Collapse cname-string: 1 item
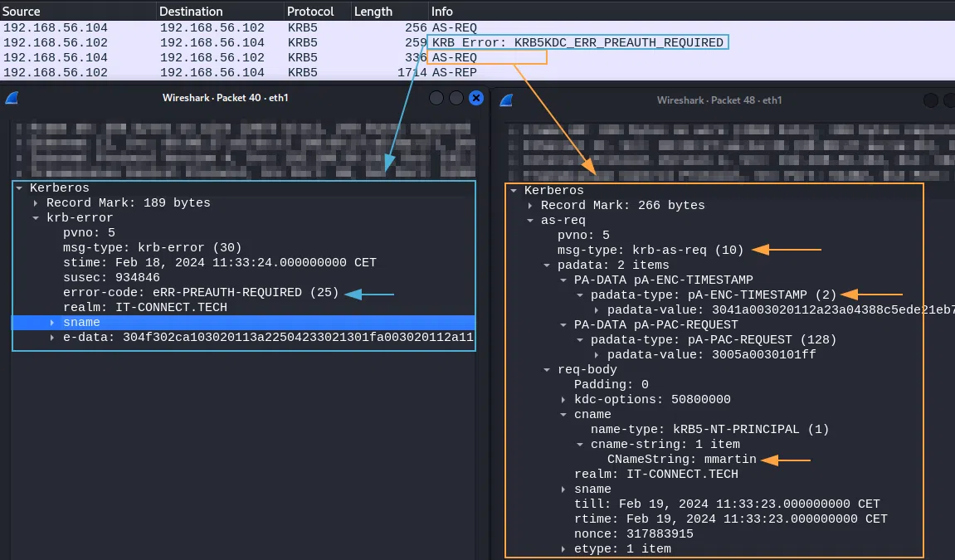The height and width of the screenshot is (560, 955). click(580, 445)
